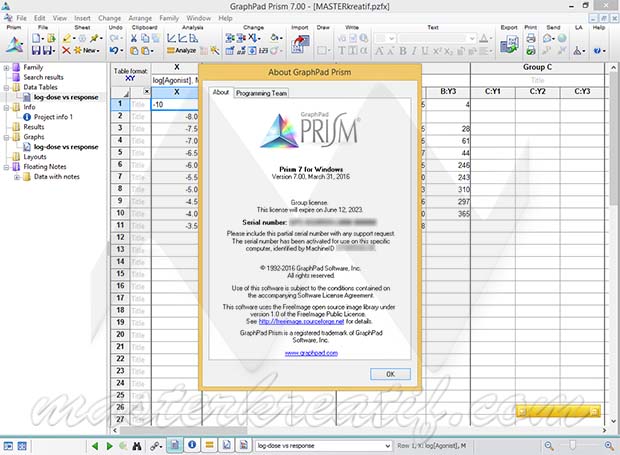This screenshot has width=620, height=455.
Task: Click row header 12 in data table
Action: pyautogui.click(x=120, y=237)
